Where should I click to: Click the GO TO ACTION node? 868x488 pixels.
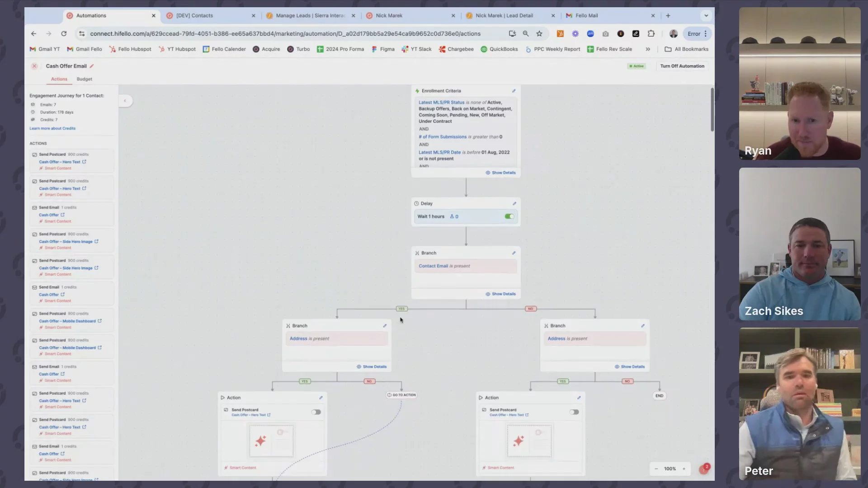pyautogui.click(x=401, y=395)
